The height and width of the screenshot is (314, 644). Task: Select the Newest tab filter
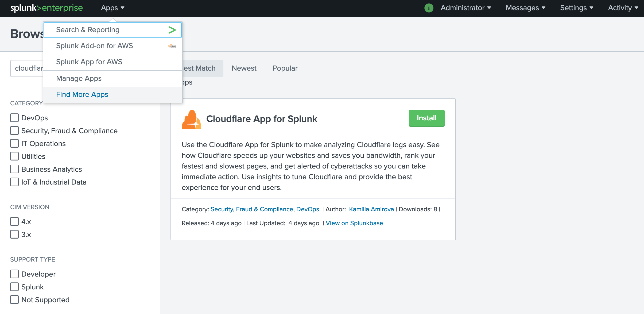(243, 68)
